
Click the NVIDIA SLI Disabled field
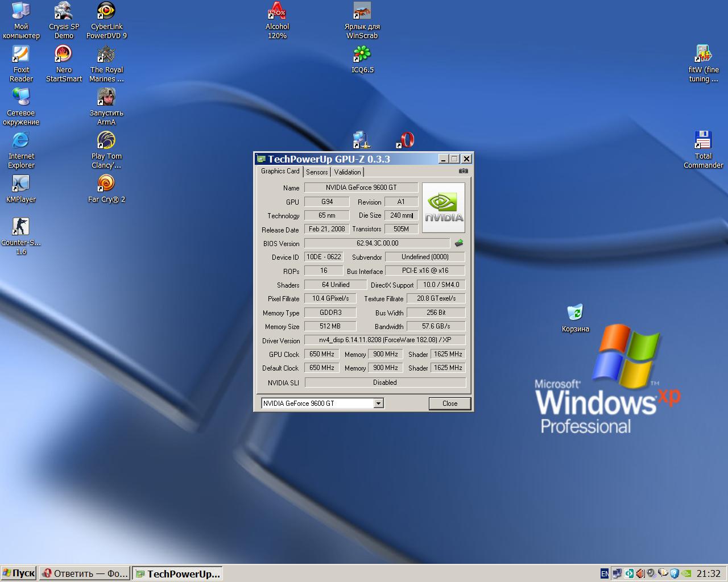[x=385, y=383]
